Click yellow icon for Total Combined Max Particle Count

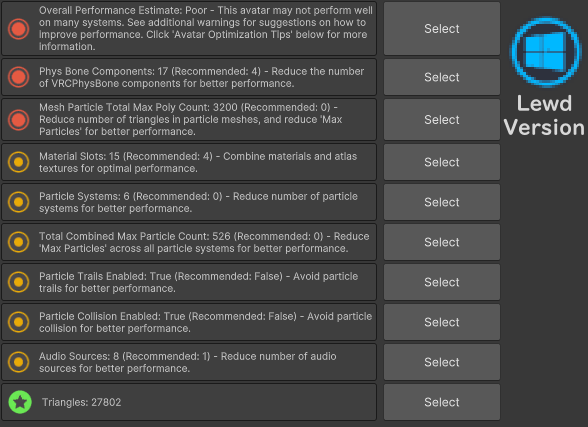tap(19, 242)
